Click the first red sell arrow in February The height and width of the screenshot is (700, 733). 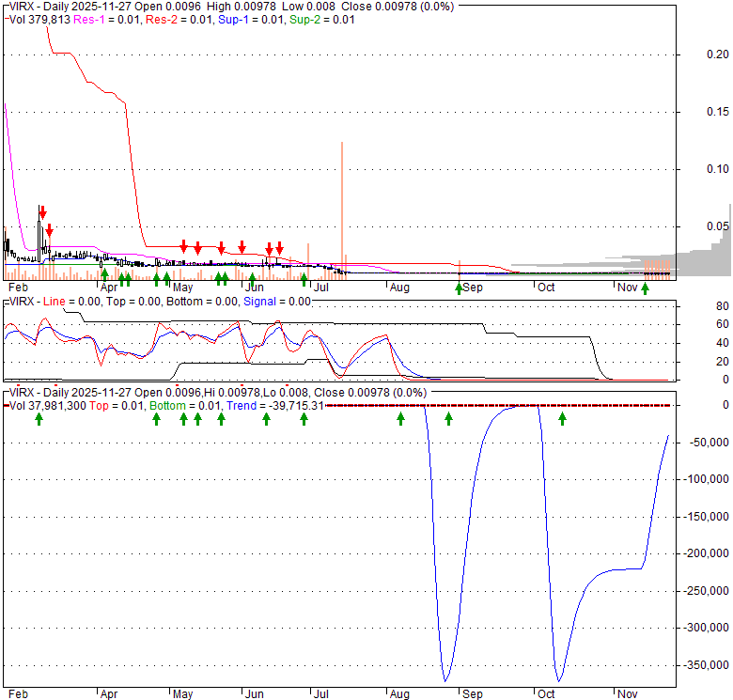coord(41,214)
